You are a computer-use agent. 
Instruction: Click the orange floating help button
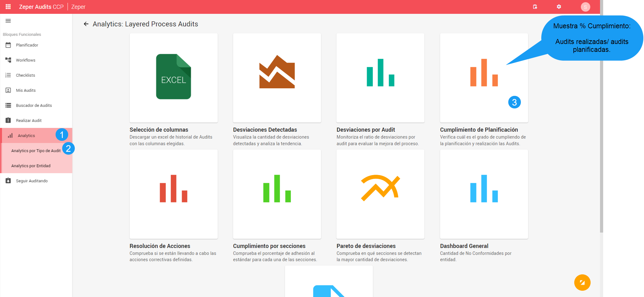pyautogui.click(x=582, y=283)
